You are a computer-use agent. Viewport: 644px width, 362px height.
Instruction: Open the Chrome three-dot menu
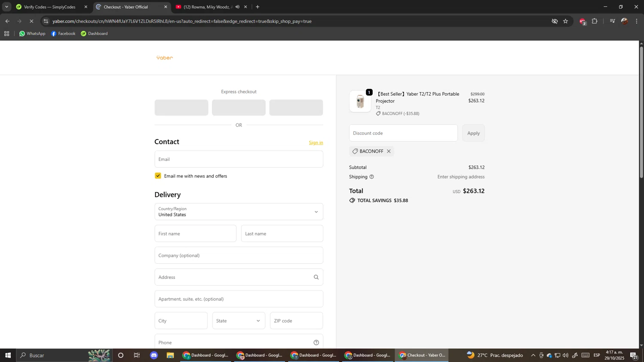[637, 21]
